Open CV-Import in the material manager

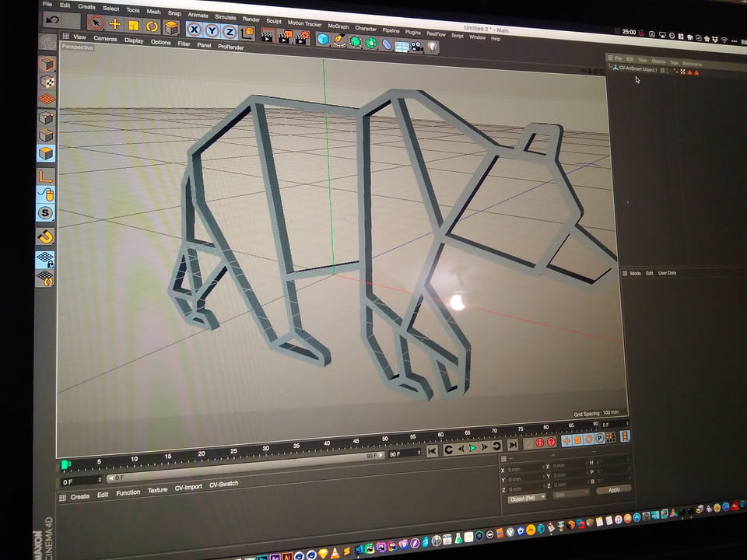point(188,487)
